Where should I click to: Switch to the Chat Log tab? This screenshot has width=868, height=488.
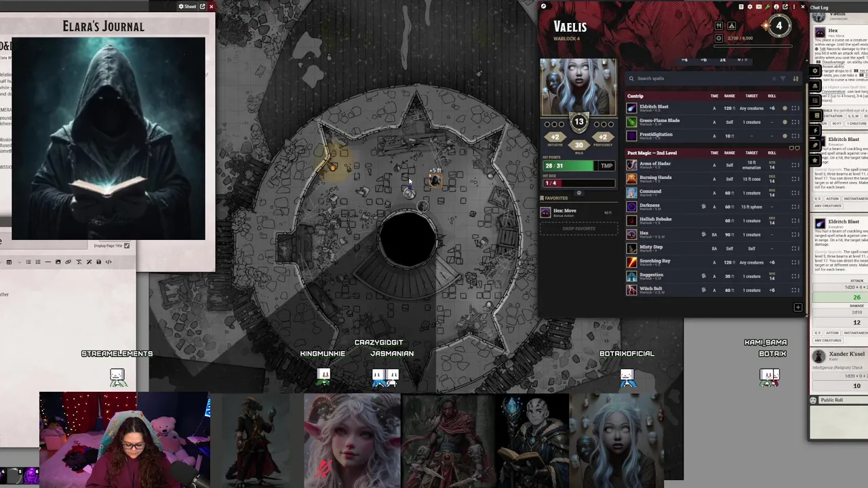[x=819, y=7]
